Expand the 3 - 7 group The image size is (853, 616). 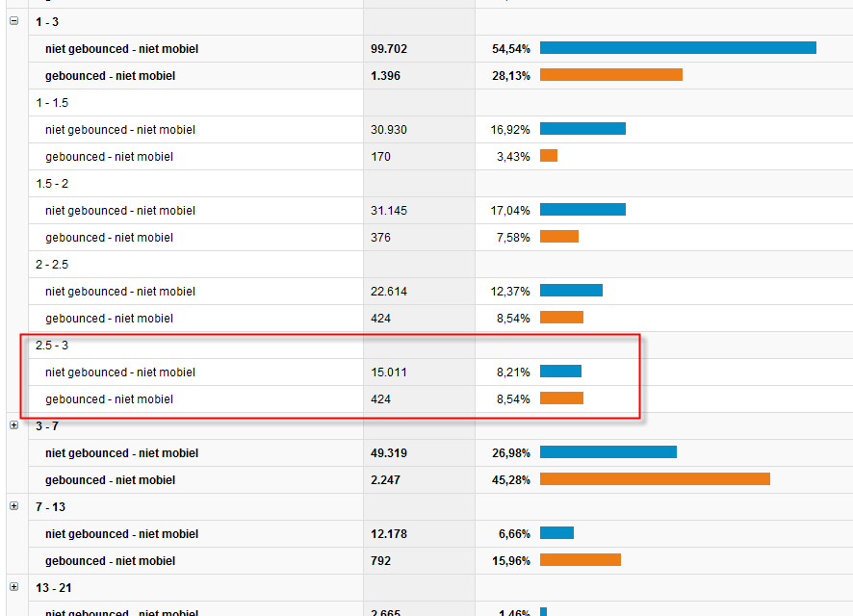pos(13,425)
